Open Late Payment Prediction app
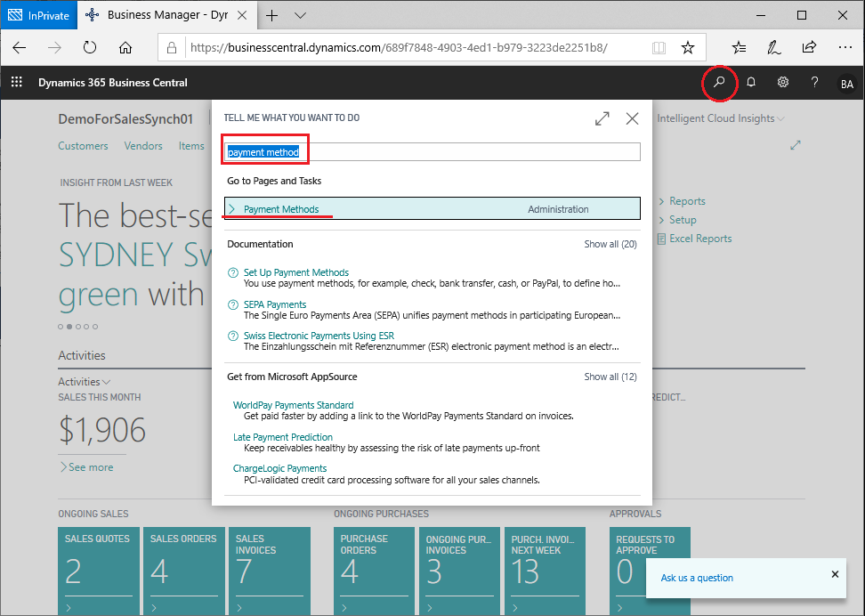865x616 pixels. 282,437
